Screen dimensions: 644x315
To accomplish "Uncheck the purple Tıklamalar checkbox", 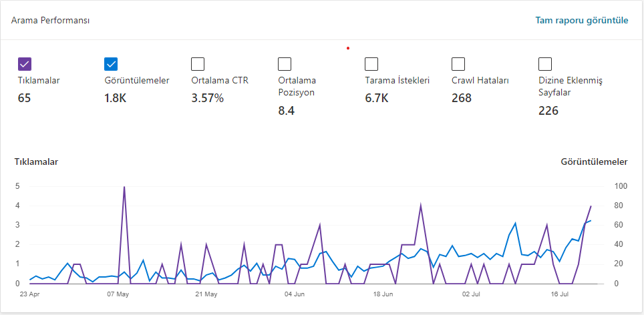I will (25, 64).
